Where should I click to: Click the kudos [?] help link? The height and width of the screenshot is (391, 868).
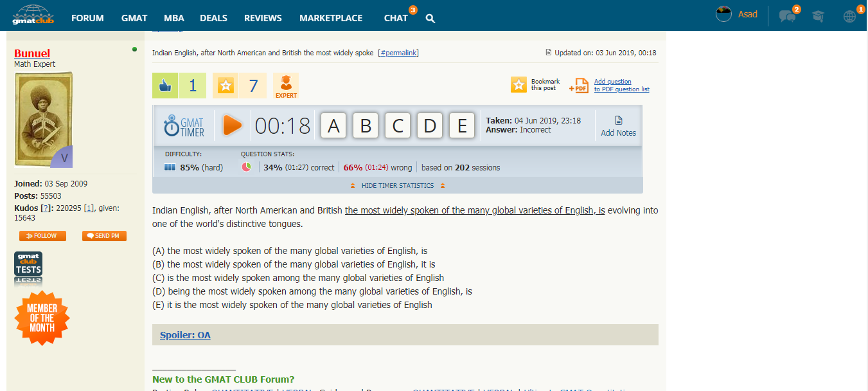(46, 208)
